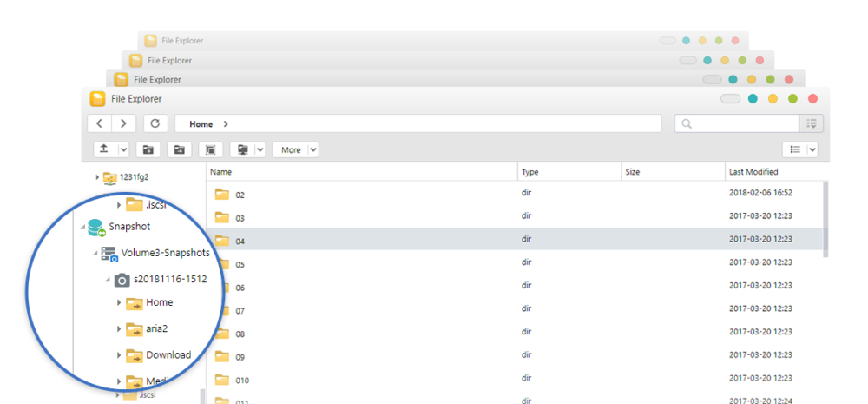Click the folder icon of row 08

(x=222, y=333)
